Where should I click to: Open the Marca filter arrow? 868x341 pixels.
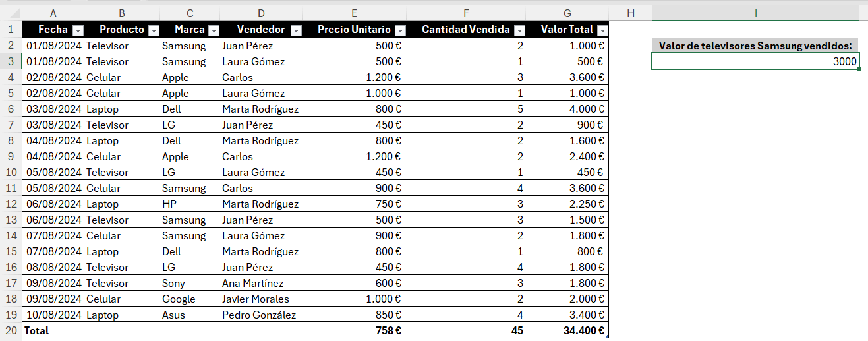pos(214,30)
